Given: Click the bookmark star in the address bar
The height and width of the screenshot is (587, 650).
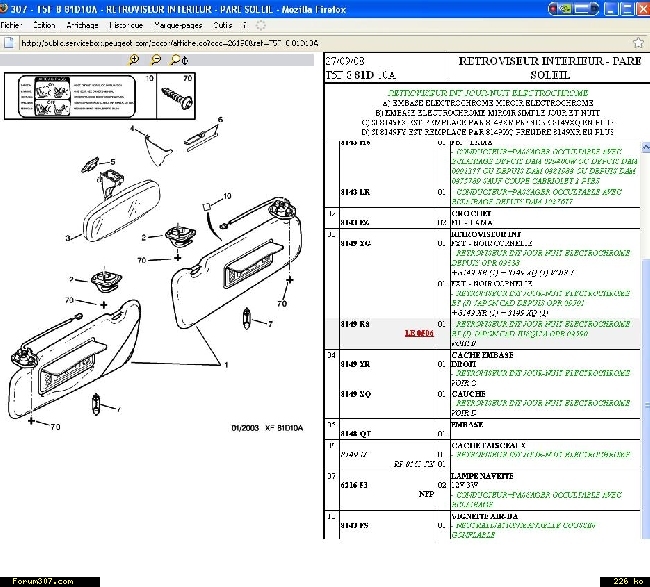Looking at the screenshot, I should pos(638,43).
